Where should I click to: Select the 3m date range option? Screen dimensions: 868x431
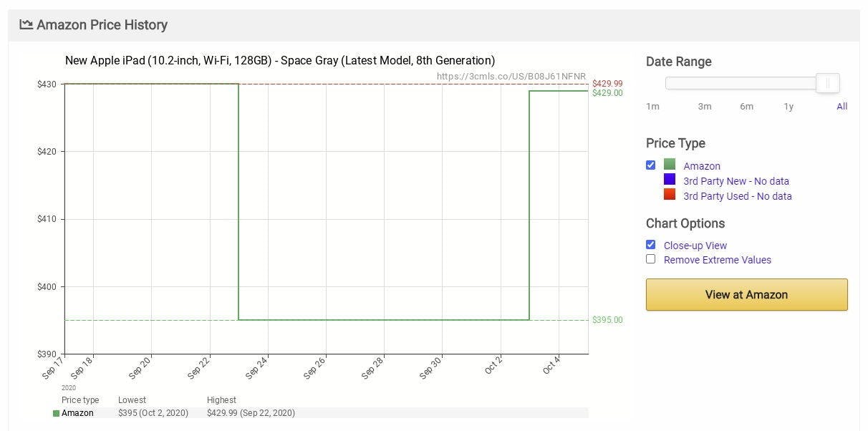coord(705,107)
